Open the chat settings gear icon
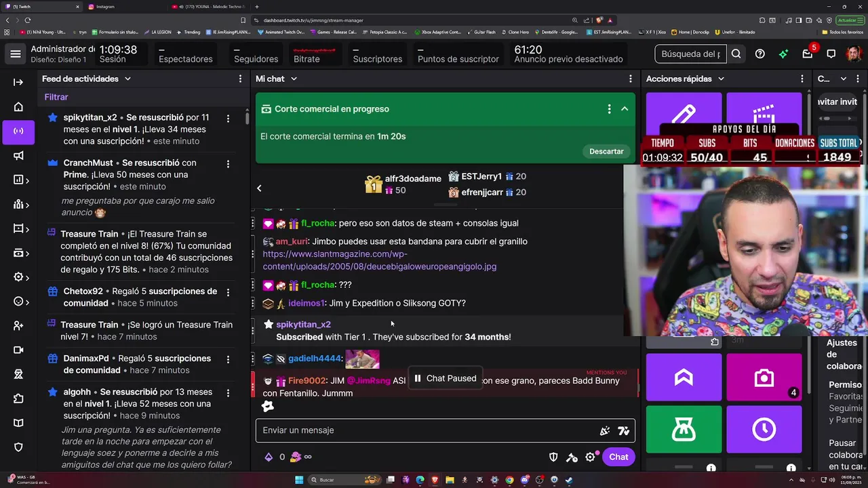The width and height of the screenshot is (868, 488). pyautogui.click(x=590, y=457)
